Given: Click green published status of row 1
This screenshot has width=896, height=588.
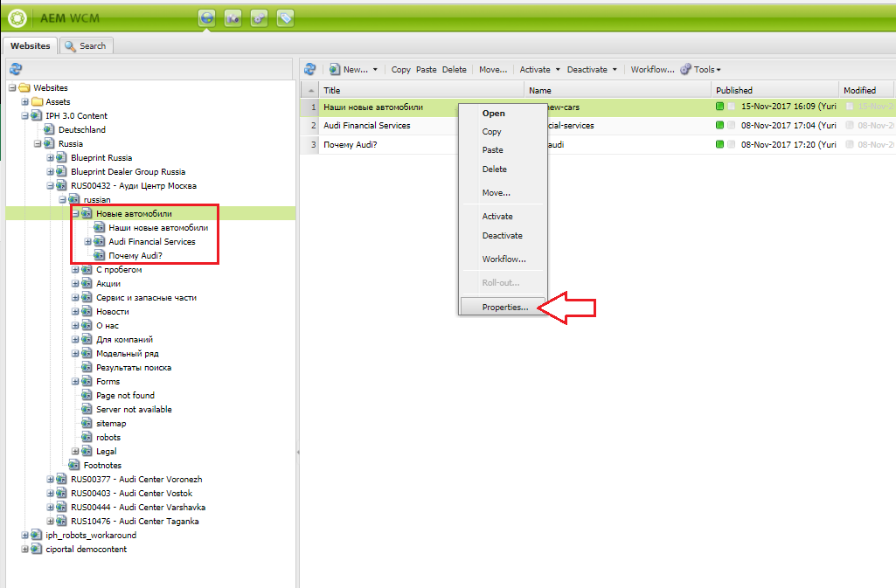Looking at the screenshot, I should (720, 107).
